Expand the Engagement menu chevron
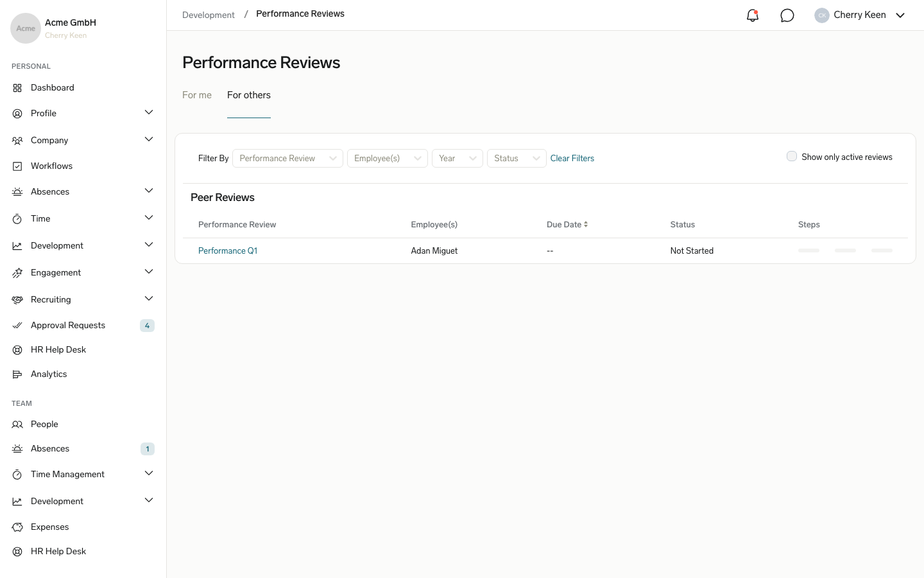924x578 pixels. [x=149, y=272]
